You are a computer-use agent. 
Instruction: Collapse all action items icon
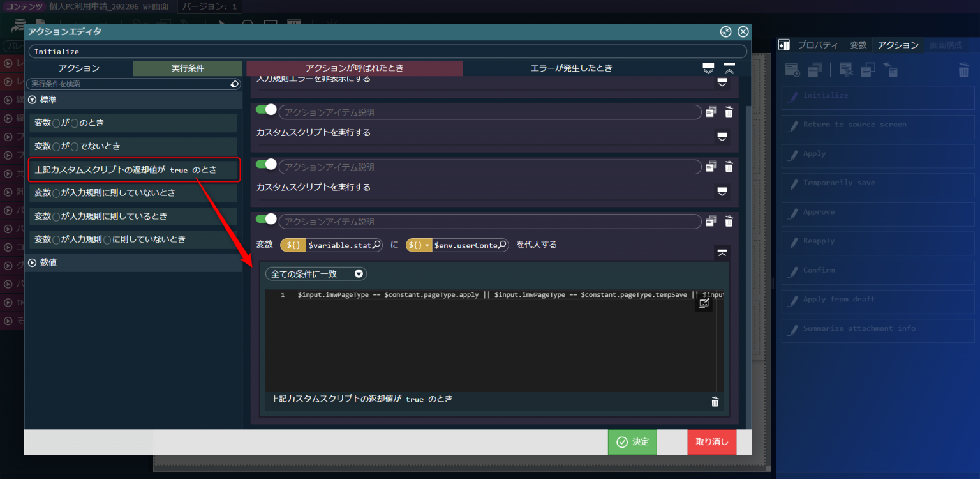729,68
